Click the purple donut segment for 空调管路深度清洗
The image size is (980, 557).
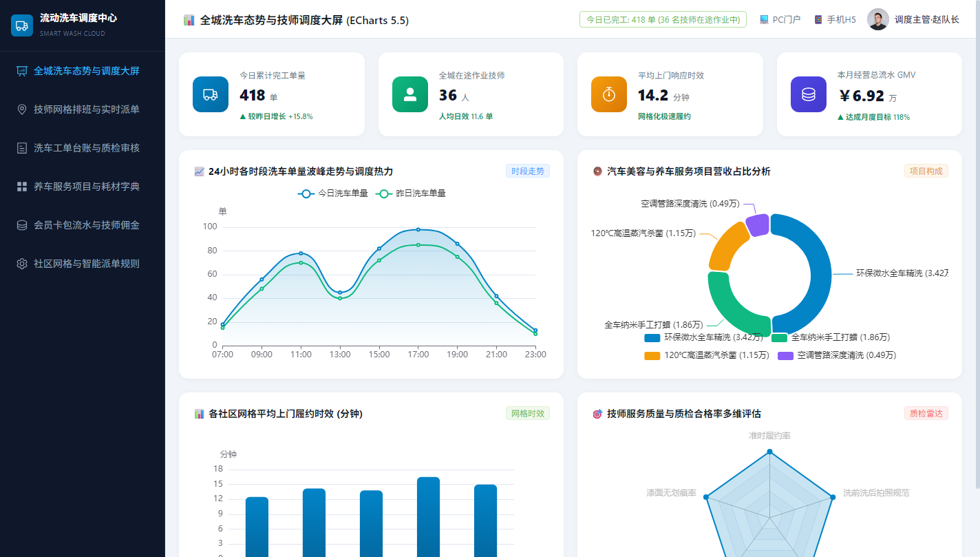(x=757, y=225)
